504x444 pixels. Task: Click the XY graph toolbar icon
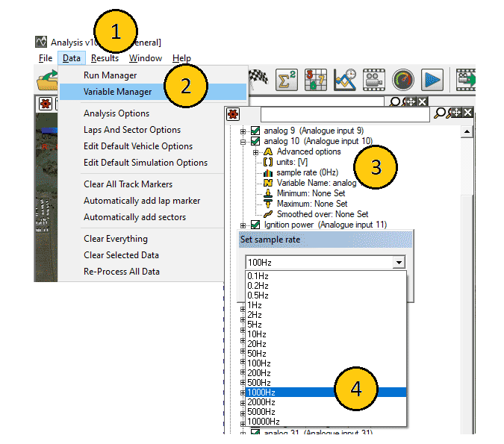click(x=345, y=79)
